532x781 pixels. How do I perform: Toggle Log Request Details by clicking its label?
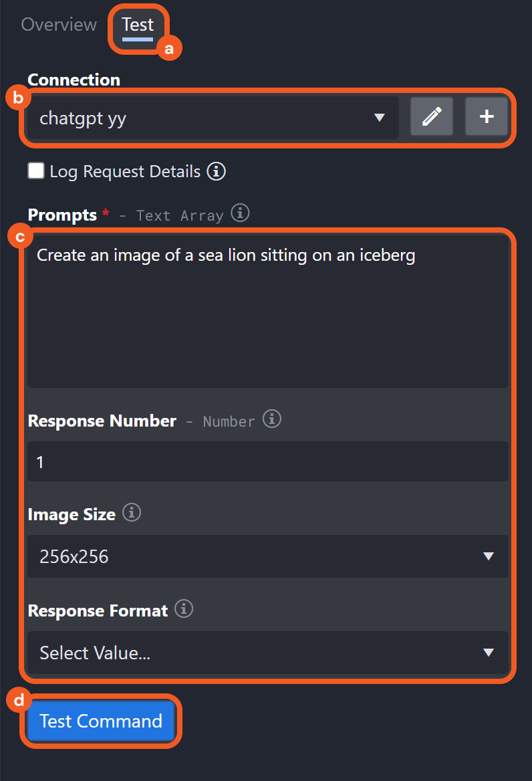pos(124,171)
